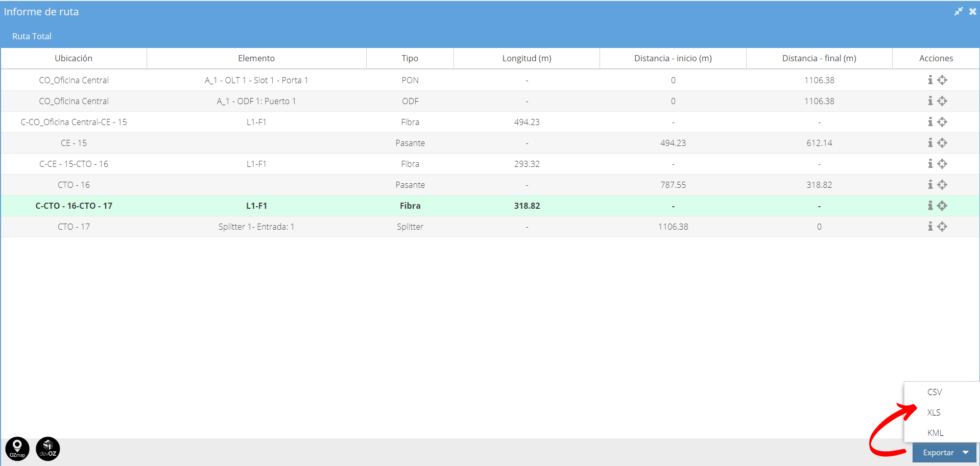
Task: Click the 612.14 final distance value
Action: (x=819, y=143)
